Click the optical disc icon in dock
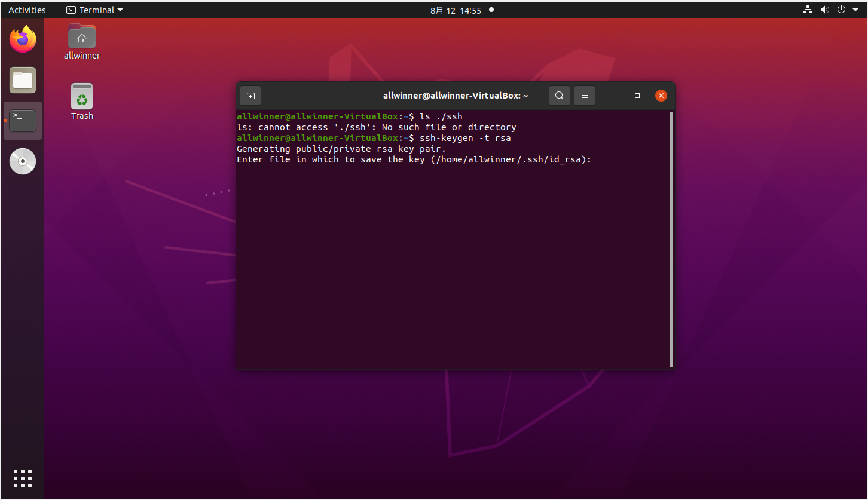 tap(23, 161)
